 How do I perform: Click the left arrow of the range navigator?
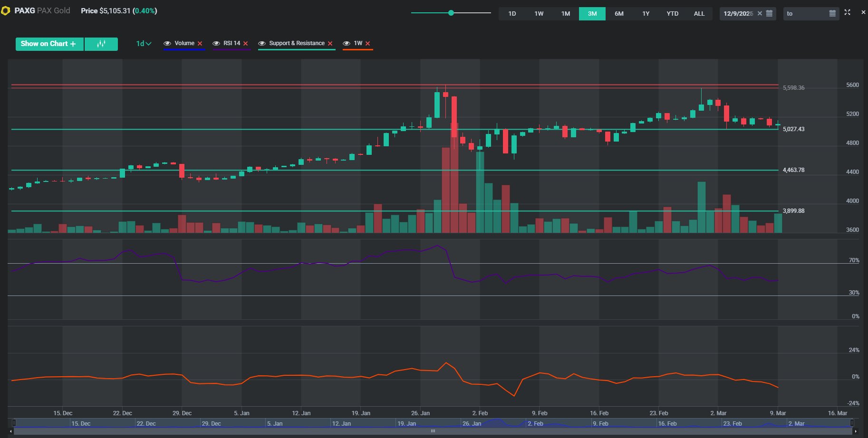coord(11,431)
